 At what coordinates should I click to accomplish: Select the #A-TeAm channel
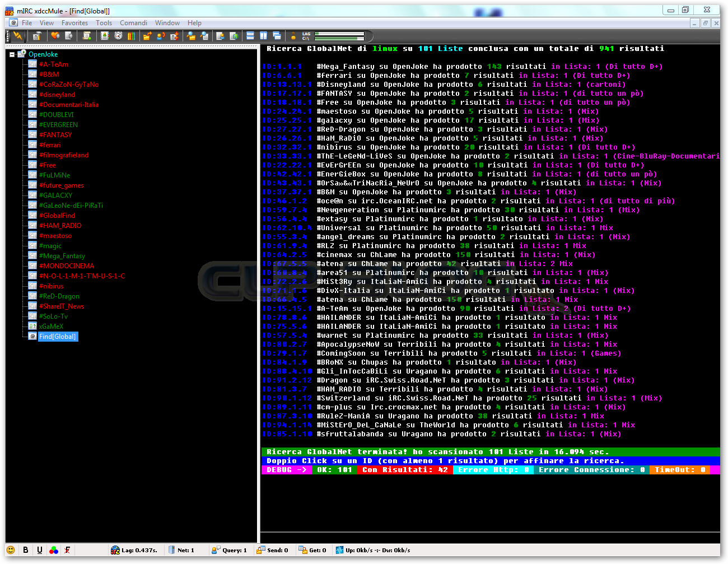coord(54,64)
